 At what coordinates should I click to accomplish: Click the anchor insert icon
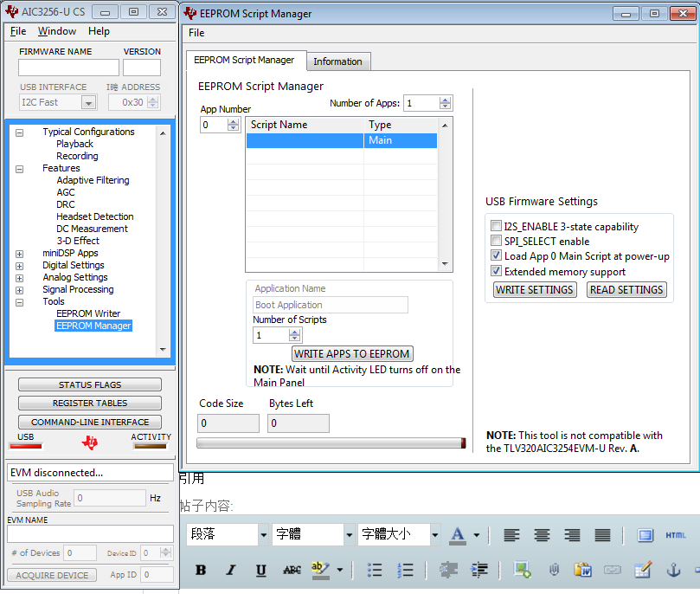[673, 570]
